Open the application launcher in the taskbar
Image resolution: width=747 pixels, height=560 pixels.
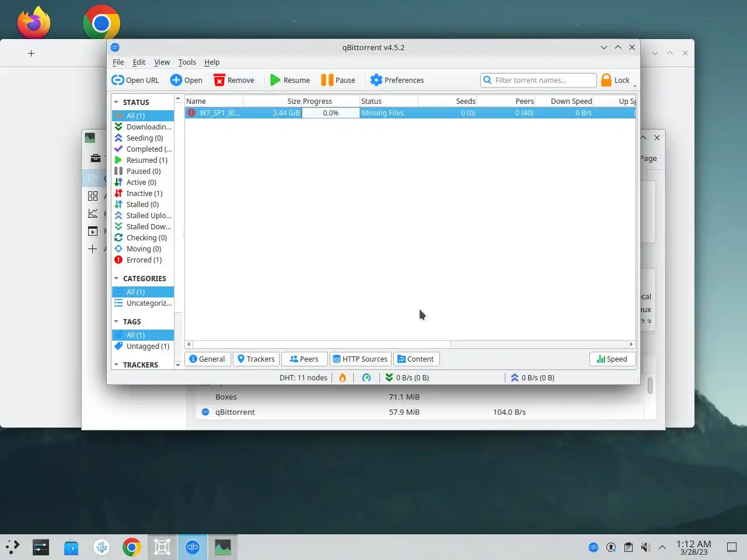pos(13,547)
